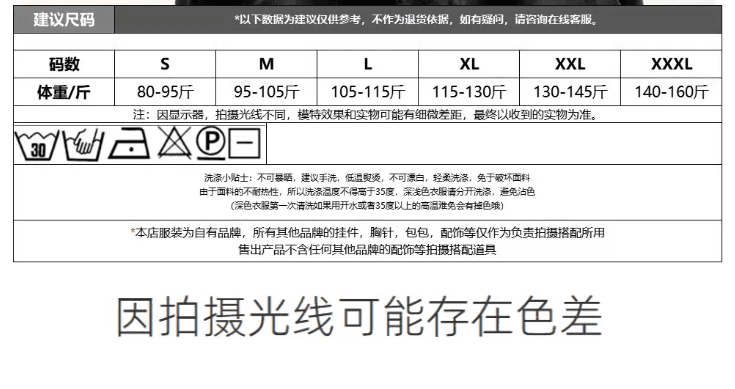Select the 体重/斤 row header
This screenshot has height=389, width=735.
[64, 92]
